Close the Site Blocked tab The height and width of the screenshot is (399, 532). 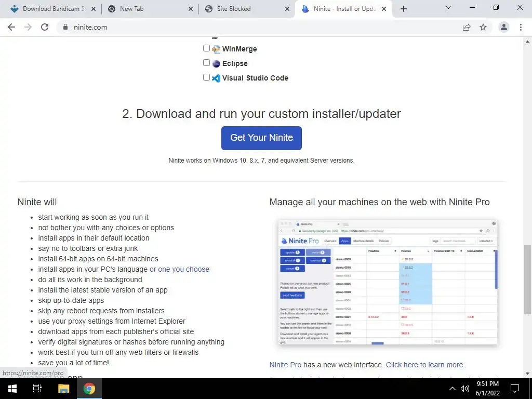click(287, 9)
